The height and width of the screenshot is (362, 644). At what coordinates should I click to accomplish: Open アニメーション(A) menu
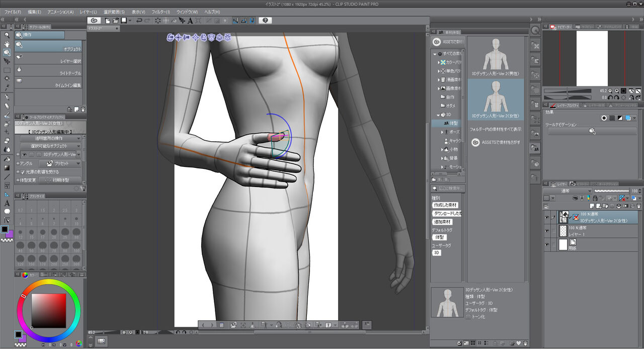point(60,12)
